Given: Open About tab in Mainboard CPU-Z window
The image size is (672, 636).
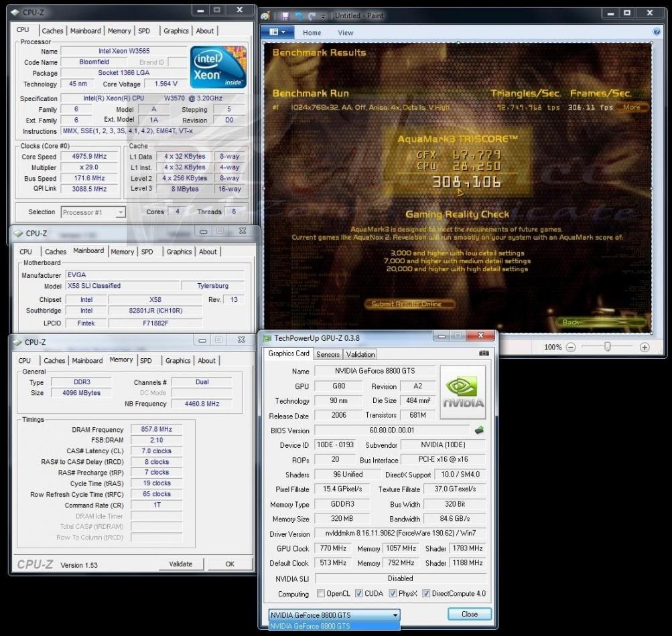Looking at the screenshot, I should pyautogui.click(x=208, y=252).
